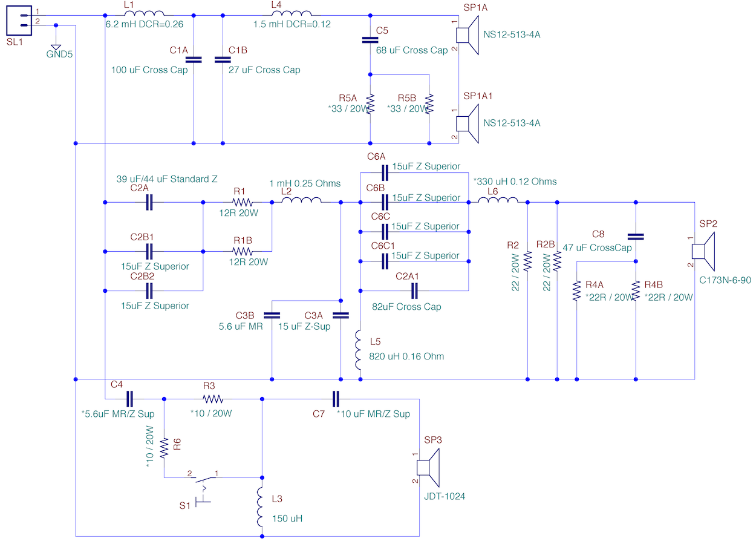The width and height of the screenshot is (756, 544).
Task: Click the '47 uF CrossCap' label
Action: point(598,248)
